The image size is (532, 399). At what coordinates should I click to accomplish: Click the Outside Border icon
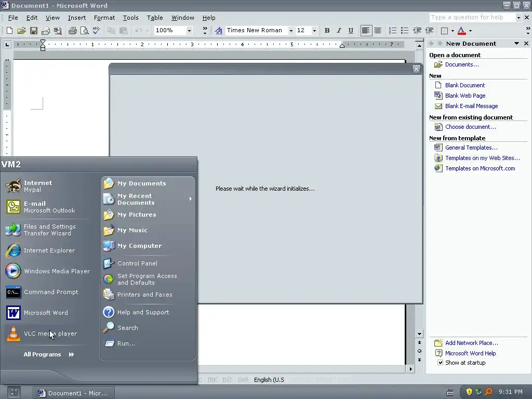tap(444, 31)
